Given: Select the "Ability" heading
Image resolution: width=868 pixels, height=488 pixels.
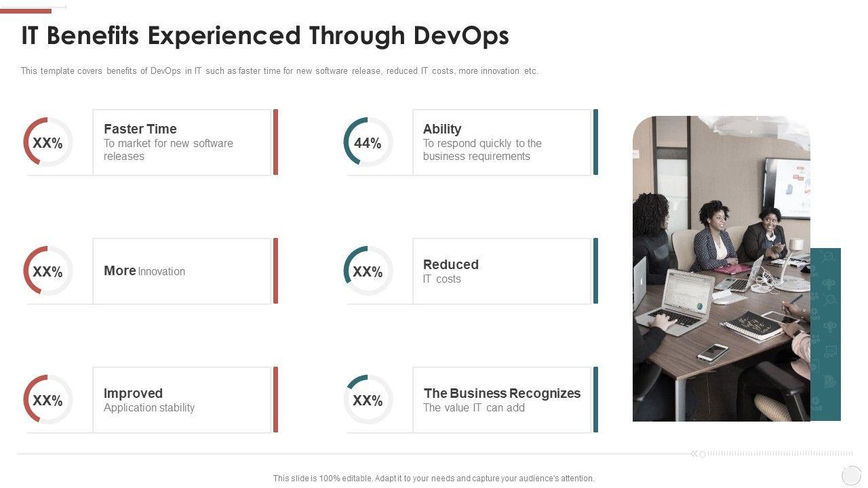Looking at the screenshot, I should point(442,129).
